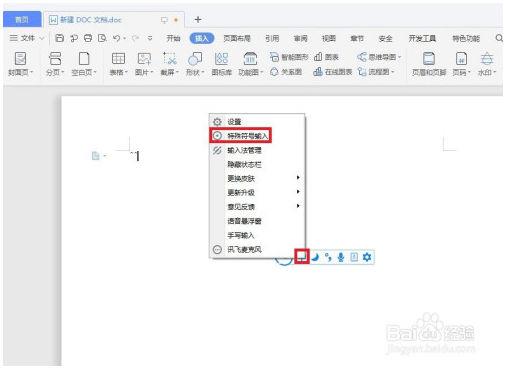Select 特殊符号输入 in the context menu
The height and width of the screenshot is (369, 506).
point(257,136)
